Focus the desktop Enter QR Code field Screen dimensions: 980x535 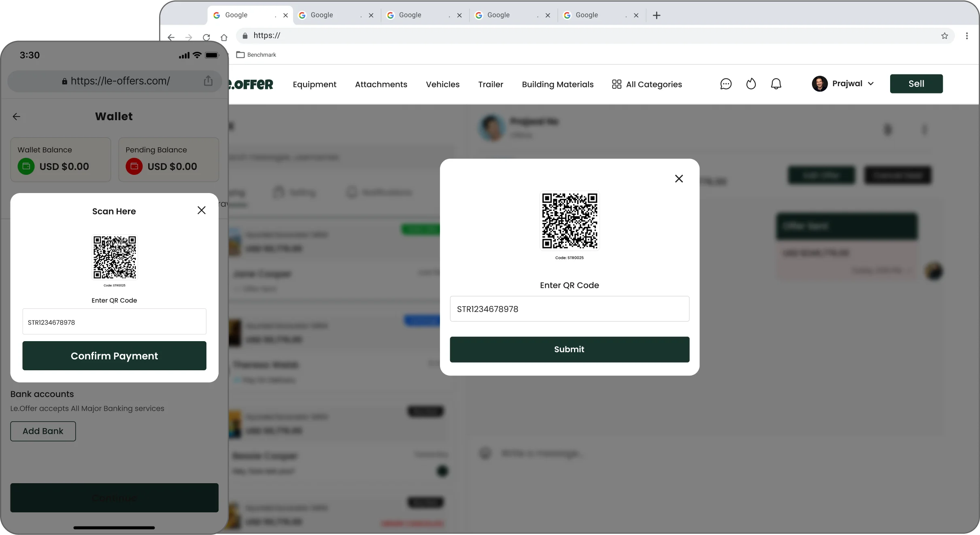570,309
